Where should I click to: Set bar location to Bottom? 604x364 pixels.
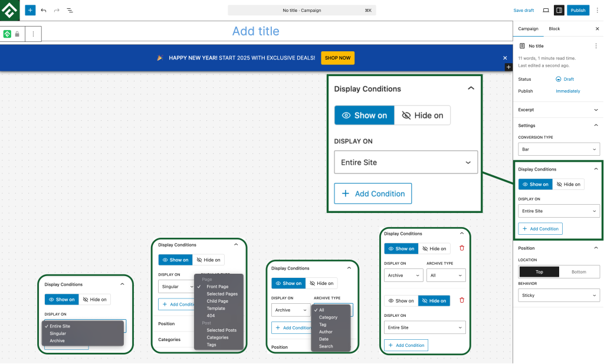[579, 272]
